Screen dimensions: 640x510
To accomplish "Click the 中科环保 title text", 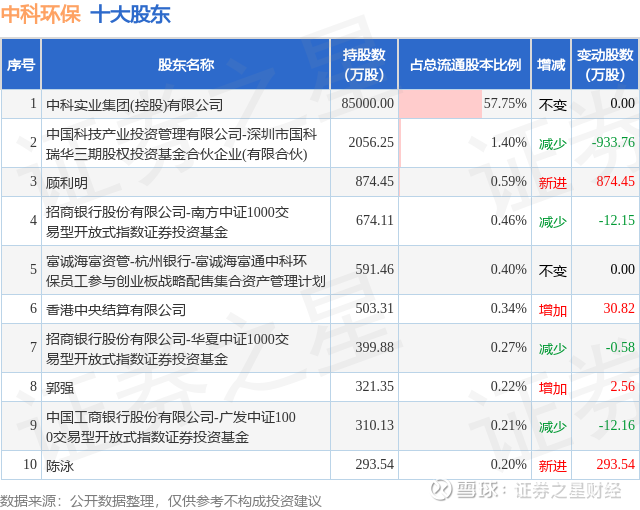I will pyautogui.click(x=40, y=15).
